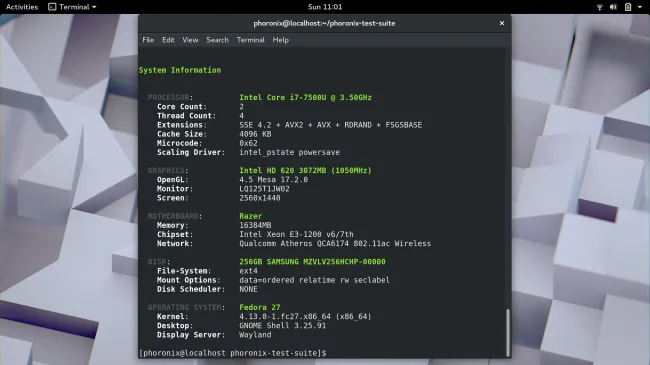This screenshot has width=650, height=365.
Task: Open the Terminal app menu in top bar
Action: pos(73,7)
